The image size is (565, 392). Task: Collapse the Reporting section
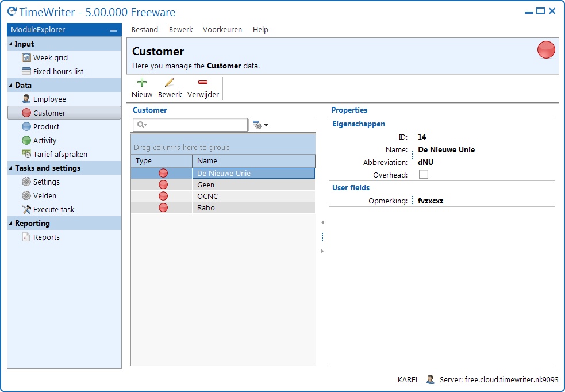(x=11, y=223)
